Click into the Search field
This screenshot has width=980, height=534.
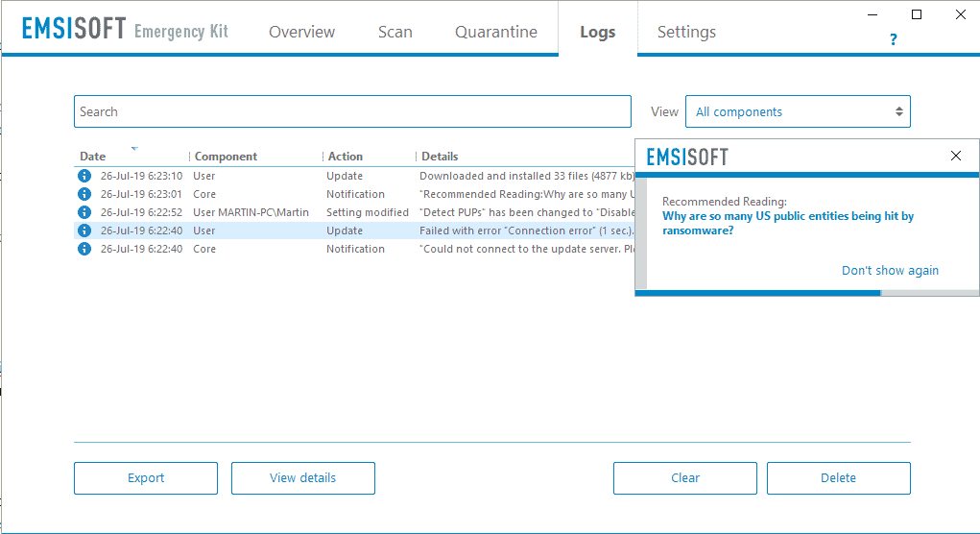[352, 111]
